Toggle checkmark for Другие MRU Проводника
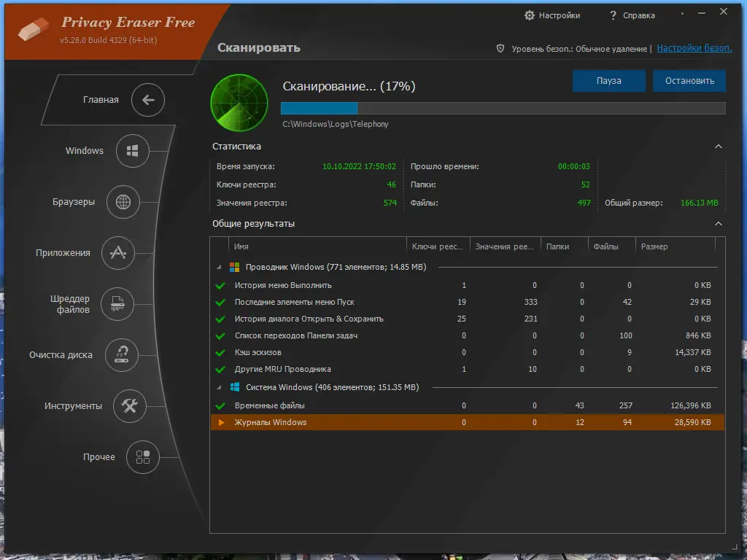This screenshot has height=560, width=747. [x=220, y=370]
